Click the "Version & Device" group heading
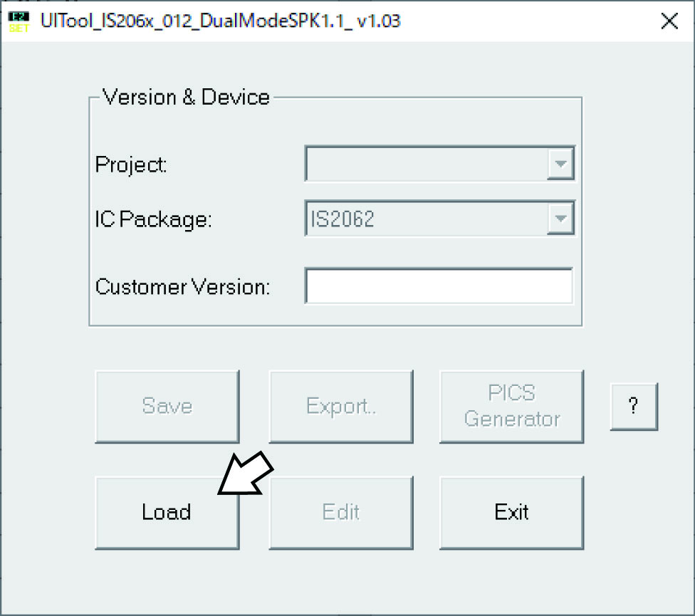The width and height of the screenshot is (695, 616). coord(186,98)
